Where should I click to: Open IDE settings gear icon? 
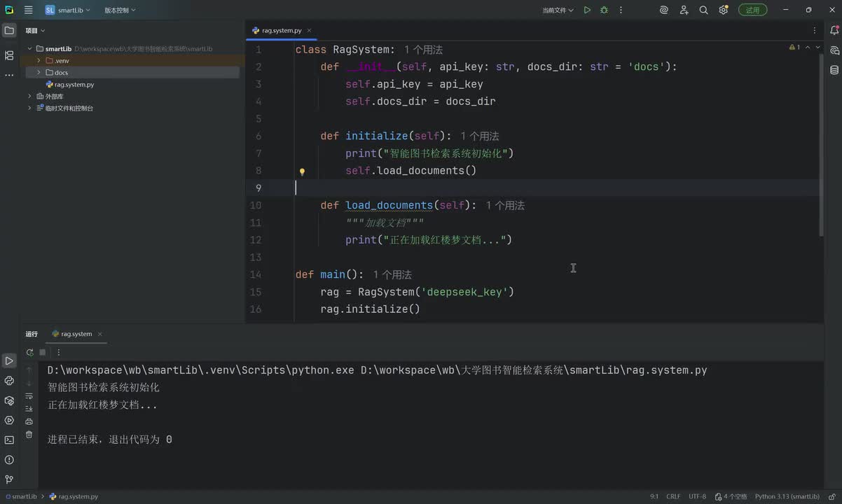pyautogui.click(x=724, y=10)
